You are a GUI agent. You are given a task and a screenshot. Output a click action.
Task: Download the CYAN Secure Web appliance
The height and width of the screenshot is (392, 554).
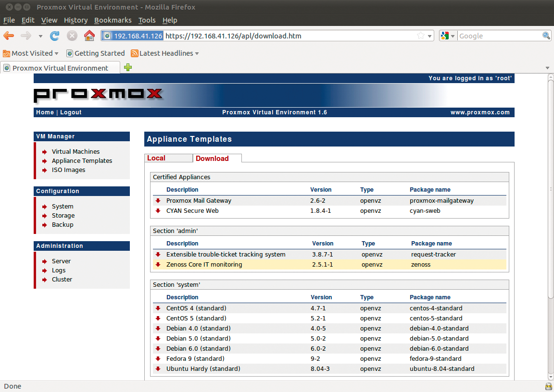[x=158, y=210]
